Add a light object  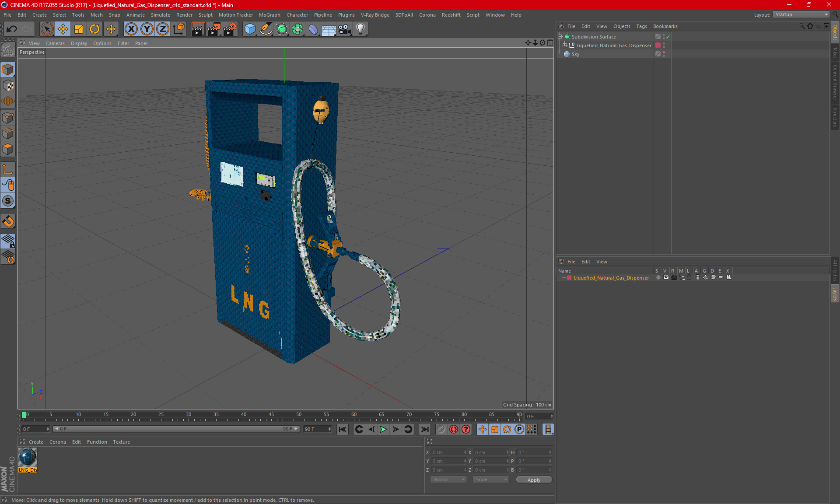pyautogui.click(x=360, y=29)
